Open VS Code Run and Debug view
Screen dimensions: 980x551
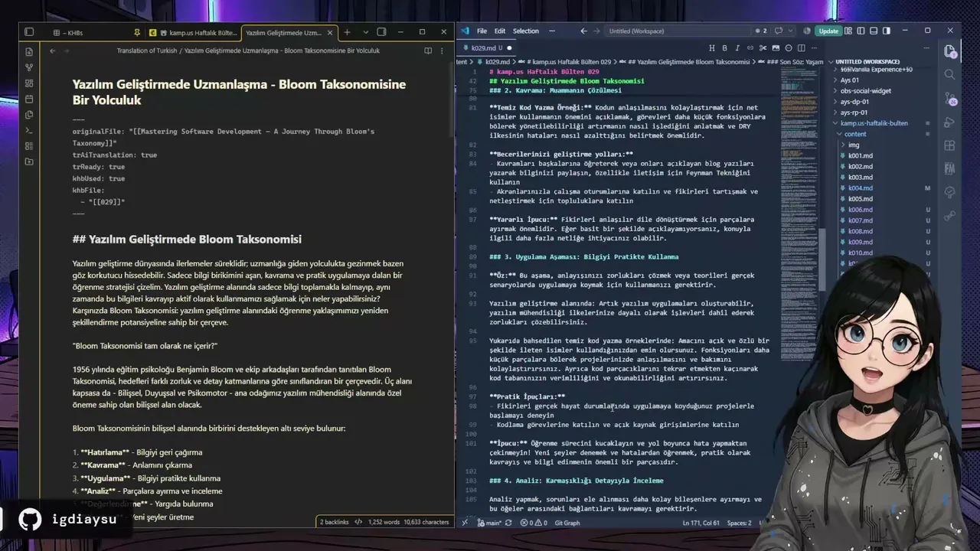click(950, 122)
